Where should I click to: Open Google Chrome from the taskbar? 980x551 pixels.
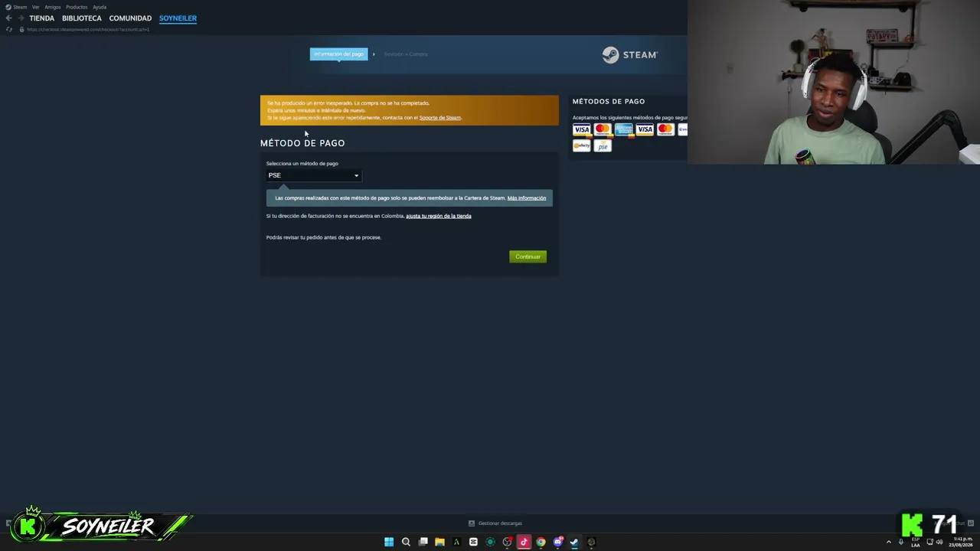[541, 542]
